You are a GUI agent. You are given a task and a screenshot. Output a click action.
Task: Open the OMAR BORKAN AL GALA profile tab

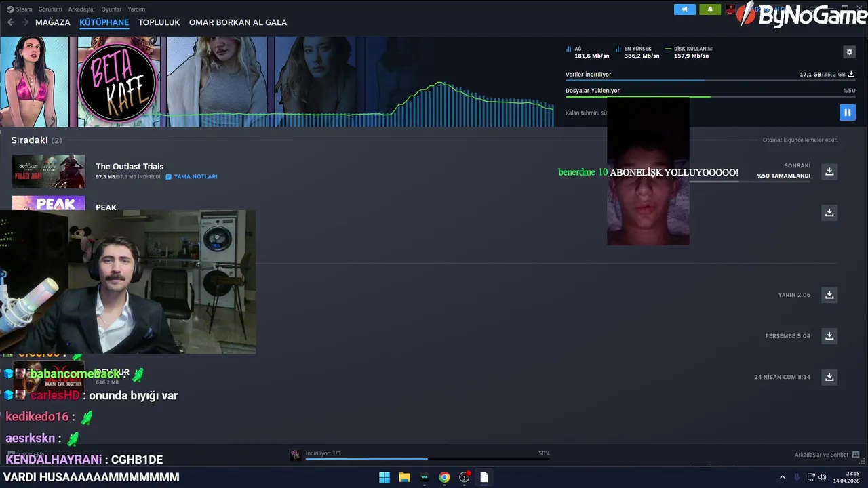tap(238, 22)
